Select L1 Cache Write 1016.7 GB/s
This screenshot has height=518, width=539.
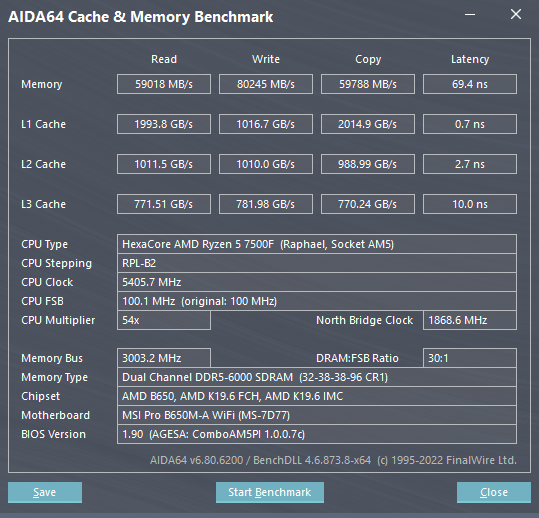[266, 124]
